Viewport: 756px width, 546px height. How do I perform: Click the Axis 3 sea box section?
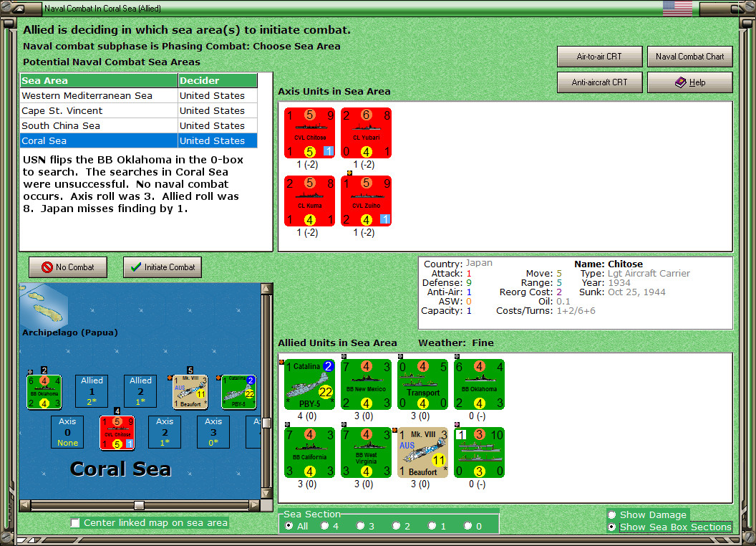point(213,432)
